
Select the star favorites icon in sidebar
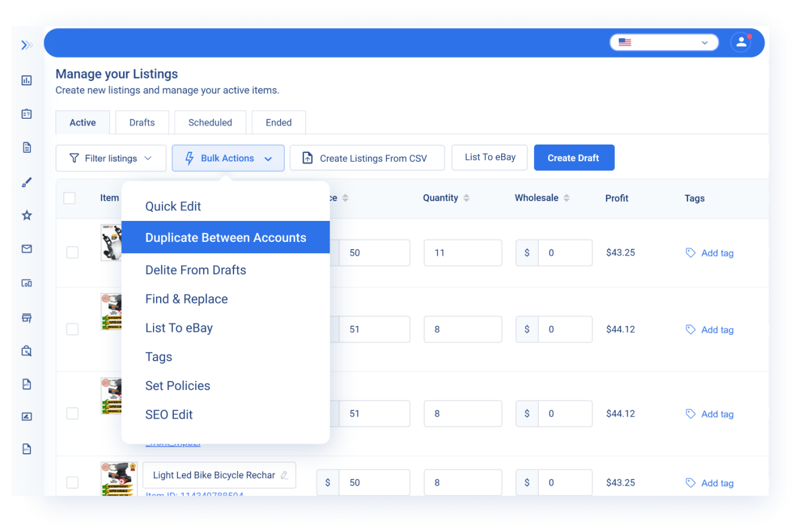tap(26, 216)
